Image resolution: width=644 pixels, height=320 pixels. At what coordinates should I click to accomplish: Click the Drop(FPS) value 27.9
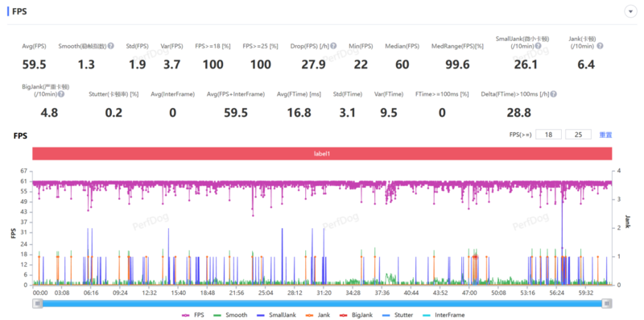pyautogui.click(x=313, y=64)
